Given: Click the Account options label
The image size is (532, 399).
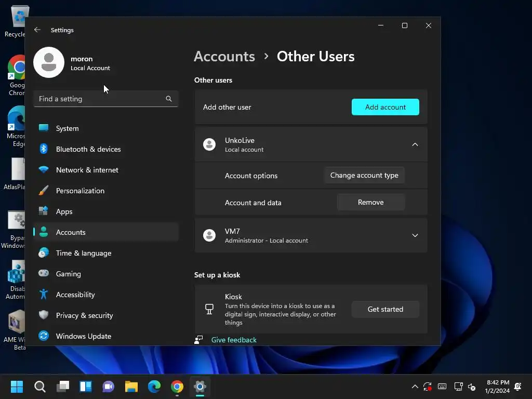Looking at the screenshot, I should click(251, 176).
